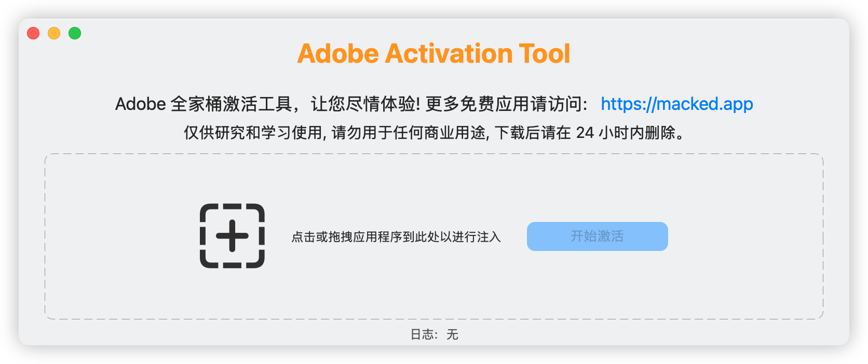
Task: Minimize the window with the yellow button
Action: click(54, 33)
